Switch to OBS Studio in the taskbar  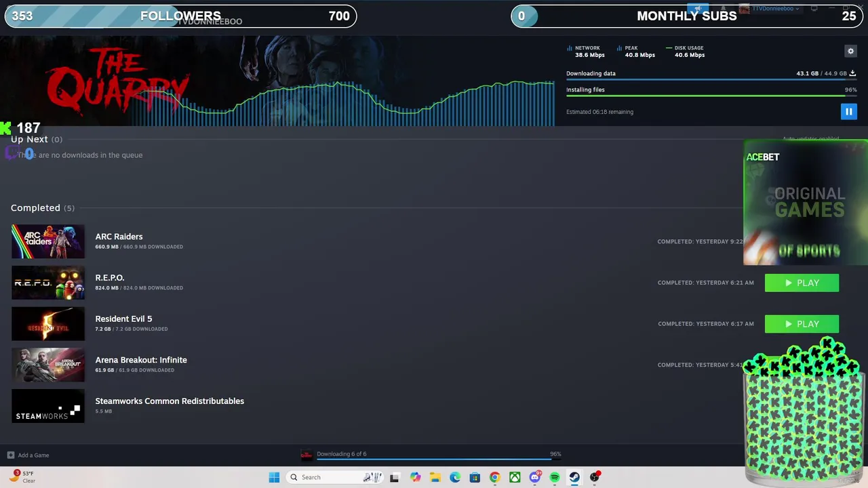(x=595, y=477)
